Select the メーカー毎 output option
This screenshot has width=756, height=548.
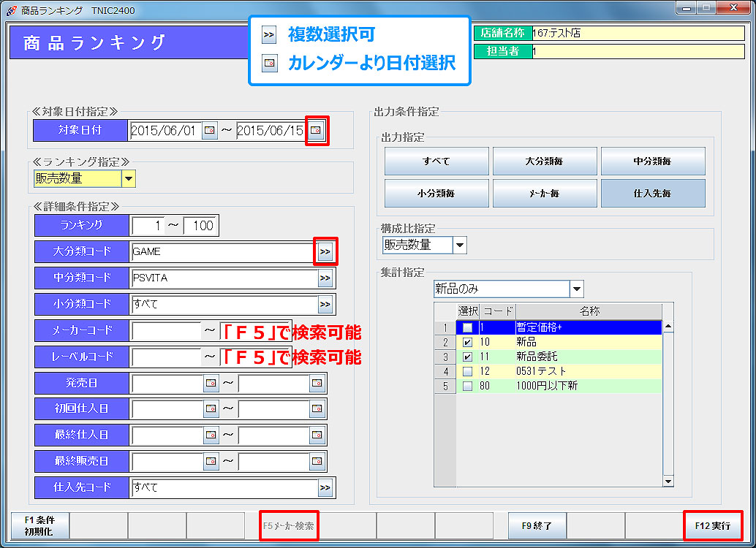pyautogui.click(x=544, y=194)
